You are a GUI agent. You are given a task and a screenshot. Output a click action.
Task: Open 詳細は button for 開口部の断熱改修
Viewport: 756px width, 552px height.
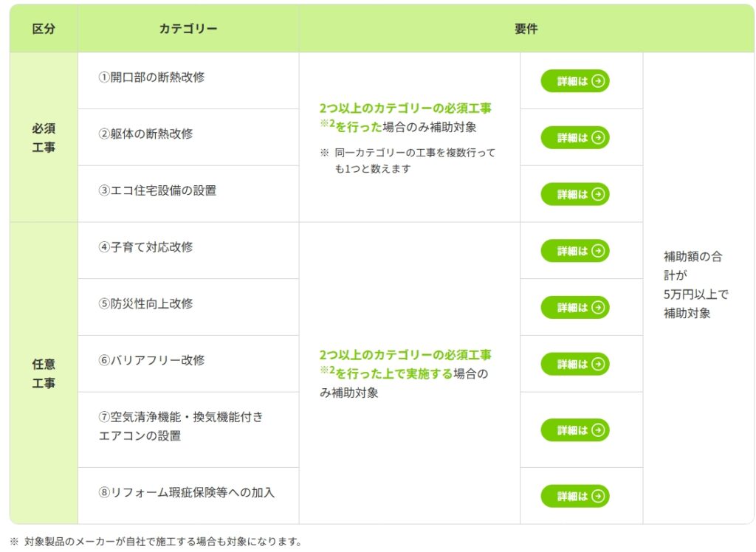pyautogui.click(x=574, y=81)
